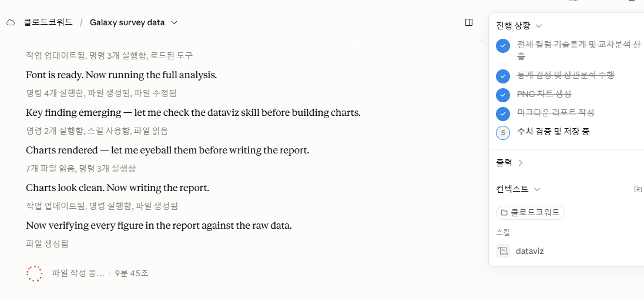Image resolution: width=644 pixels, height=301 pixels.
Task: Click the spinning progress indicator icon
Action: [35, 273]
